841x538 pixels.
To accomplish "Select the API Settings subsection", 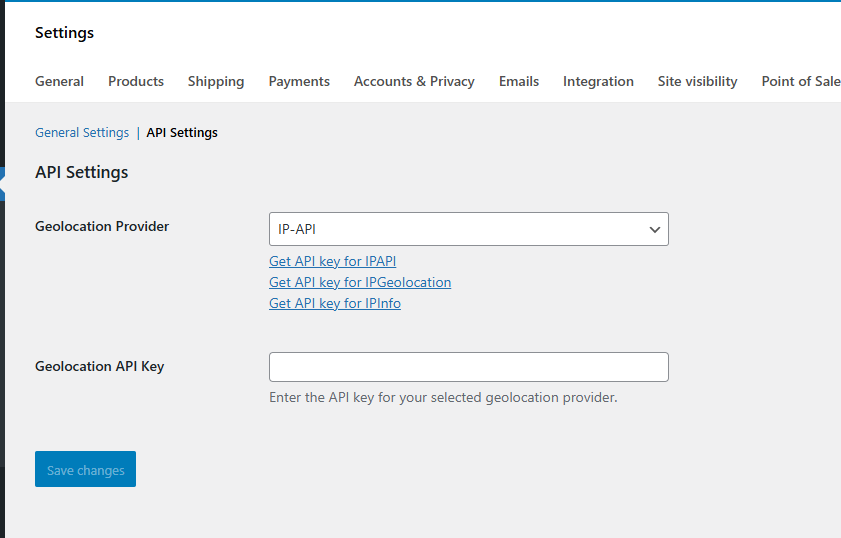I will point(182,132).
